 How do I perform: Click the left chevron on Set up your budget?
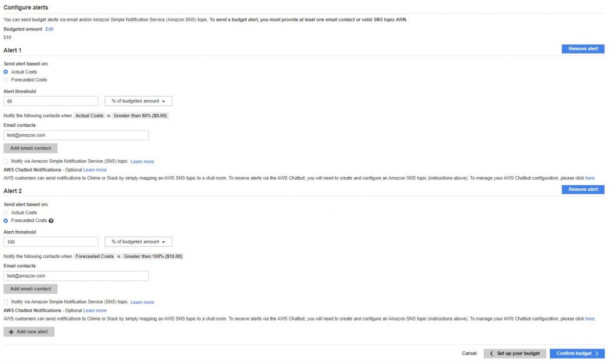pyautogui.click(x=491, y=353)
